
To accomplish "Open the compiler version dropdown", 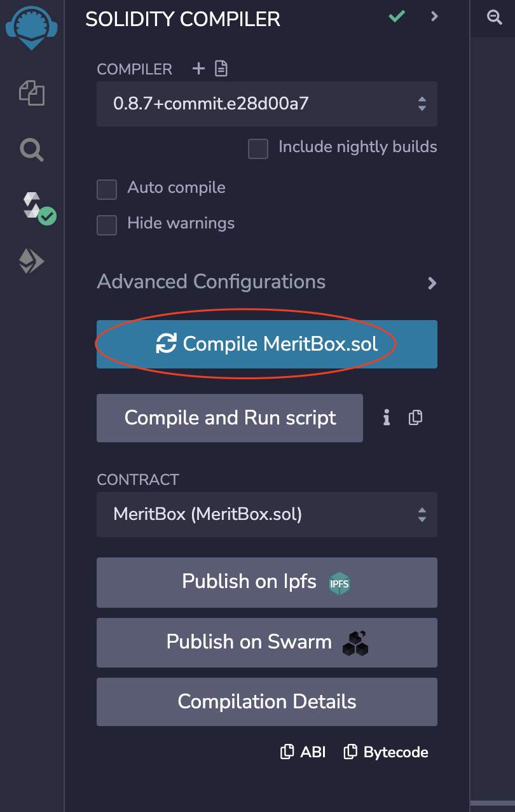I will (x=267, y=104).
